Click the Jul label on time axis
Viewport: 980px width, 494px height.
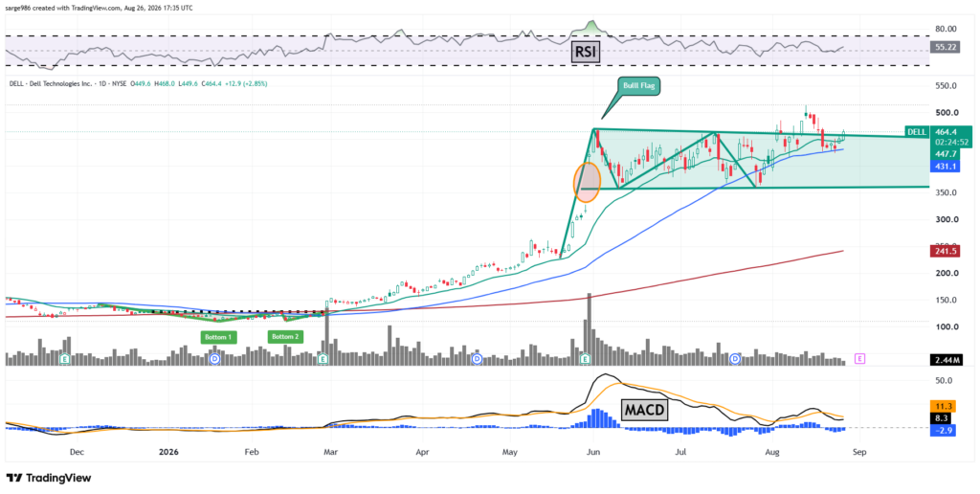coord(681,452)
